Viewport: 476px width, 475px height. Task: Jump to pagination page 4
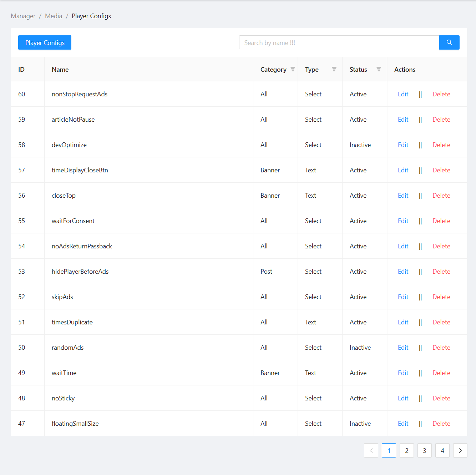point(442,450)
